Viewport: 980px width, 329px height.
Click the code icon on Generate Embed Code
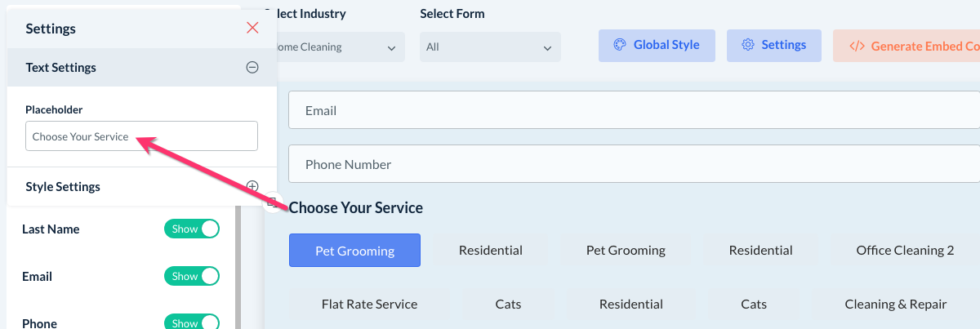(x=857, y=47)
